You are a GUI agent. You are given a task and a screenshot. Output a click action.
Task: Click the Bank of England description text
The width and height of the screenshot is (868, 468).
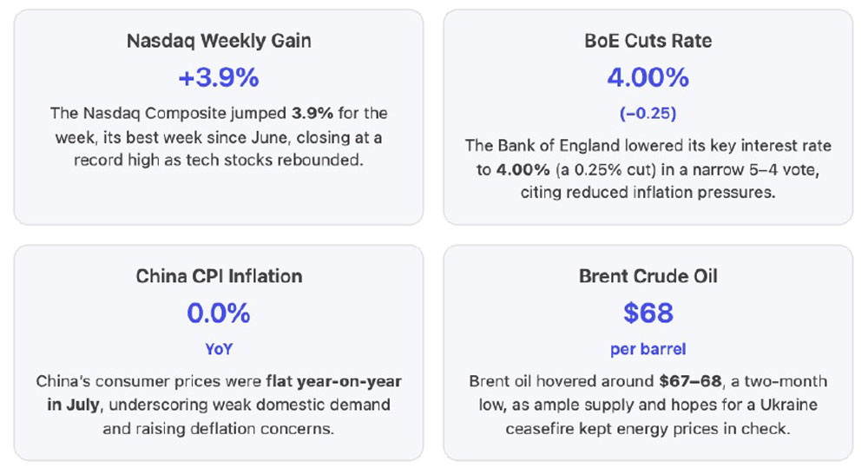pyautogui.click(x=648, y=168)
